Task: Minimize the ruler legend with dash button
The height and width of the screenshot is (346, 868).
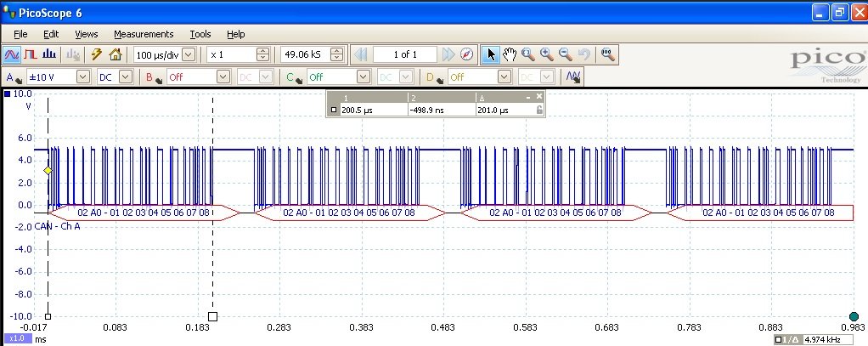Action: [x=529, y=96]
